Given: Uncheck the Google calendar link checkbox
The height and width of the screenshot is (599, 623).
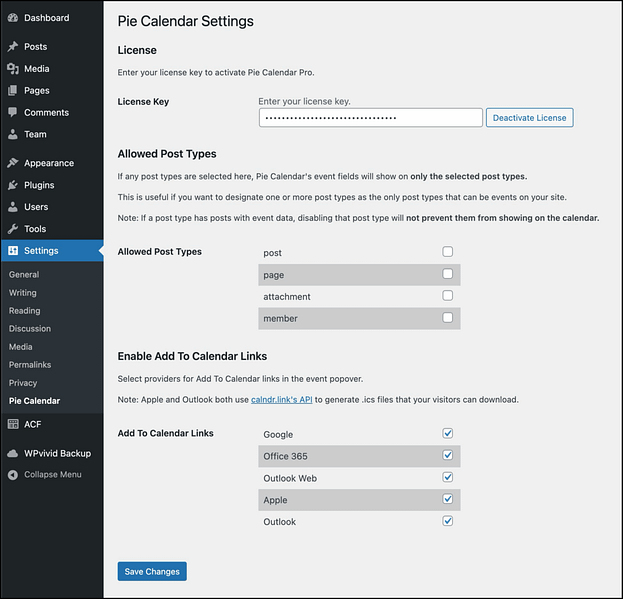Looking at the screenshot, I should pos(448,434).
